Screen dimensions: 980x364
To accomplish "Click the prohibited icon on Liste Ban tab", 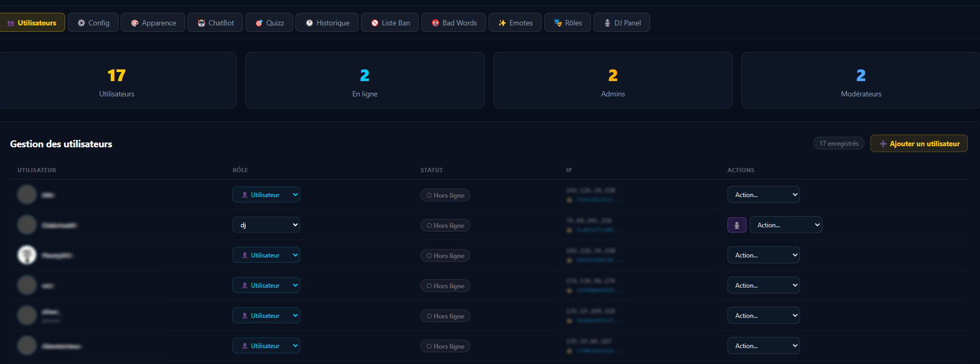I will (375, 23).
